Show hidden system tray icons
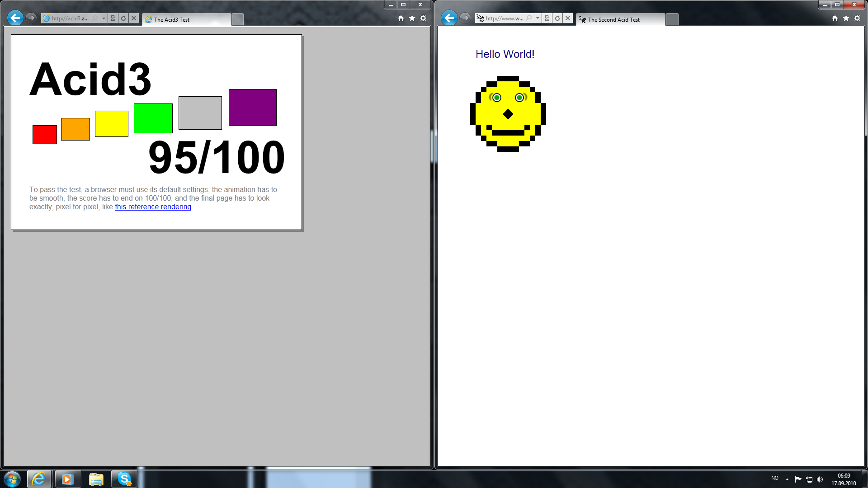868x488 pixels. click(787, 479)
